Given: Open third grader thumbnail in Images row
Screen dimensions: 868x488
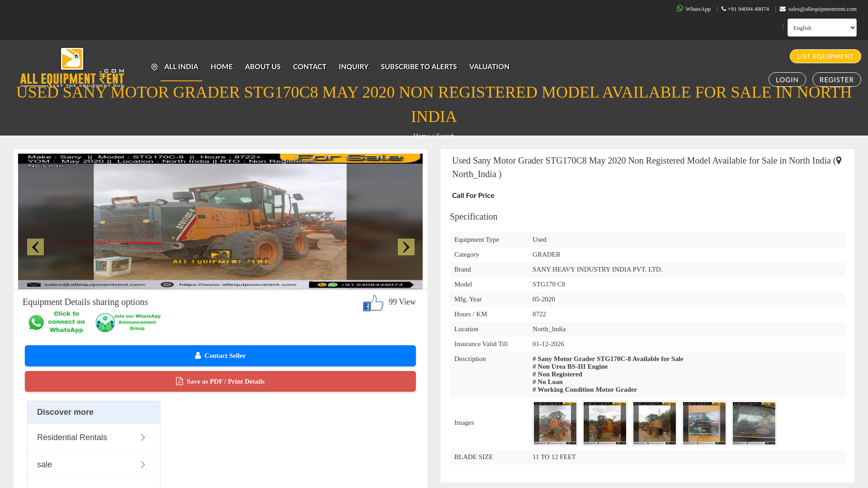Looking at the screenshot, I should (655, 423).
